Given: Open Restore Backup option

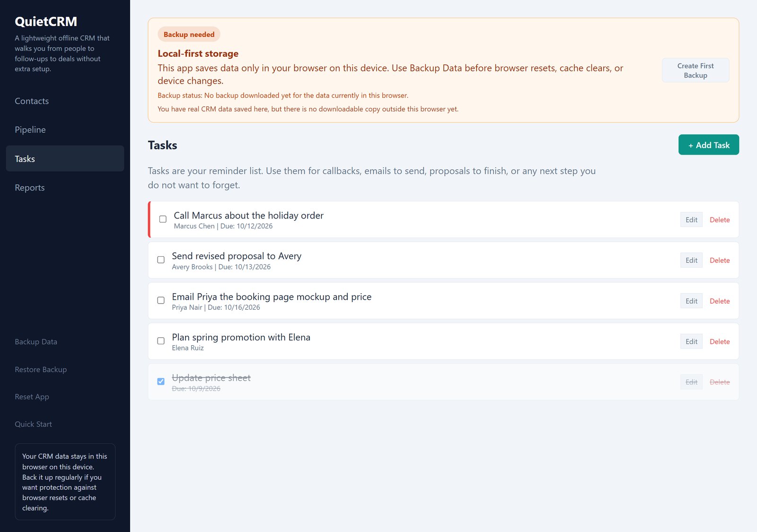Looking at the screenshot, I should (41, 369).
